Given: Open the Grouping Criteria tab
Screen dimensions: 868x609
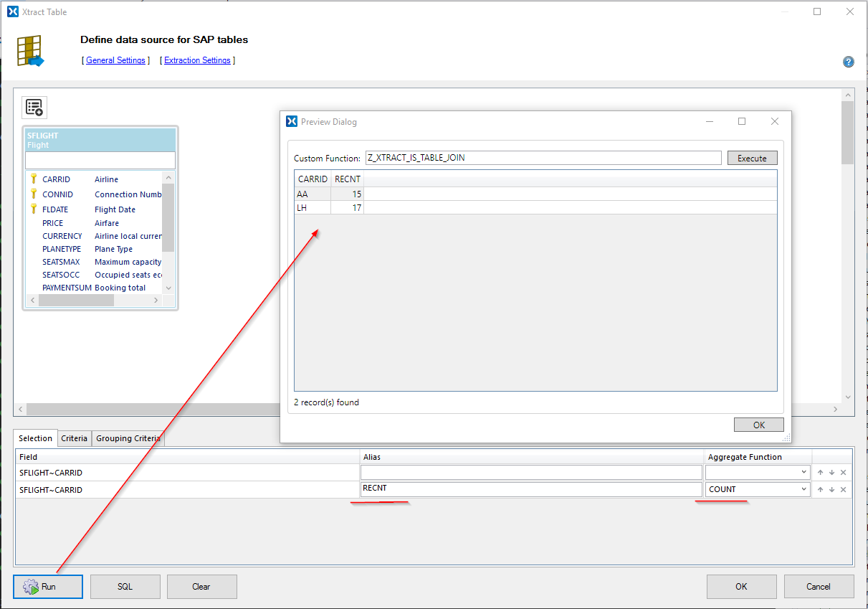Looking at the screenshot, I should (128, 438).
